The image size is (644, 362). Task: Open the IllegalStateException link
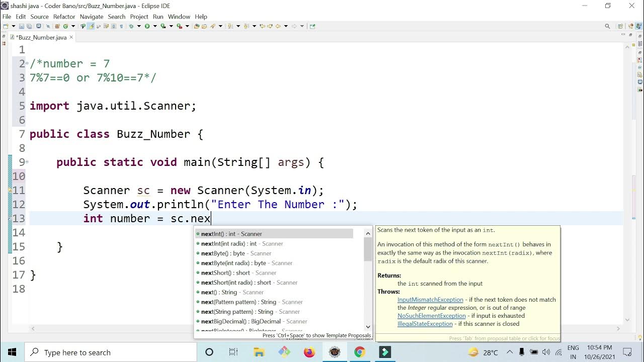tap(425, 324)
